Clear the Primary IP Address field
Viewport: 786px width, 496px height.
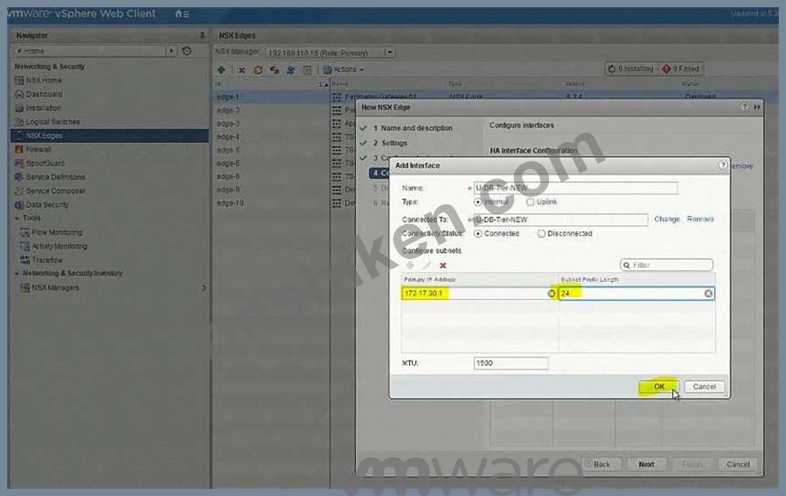(551, 293)
